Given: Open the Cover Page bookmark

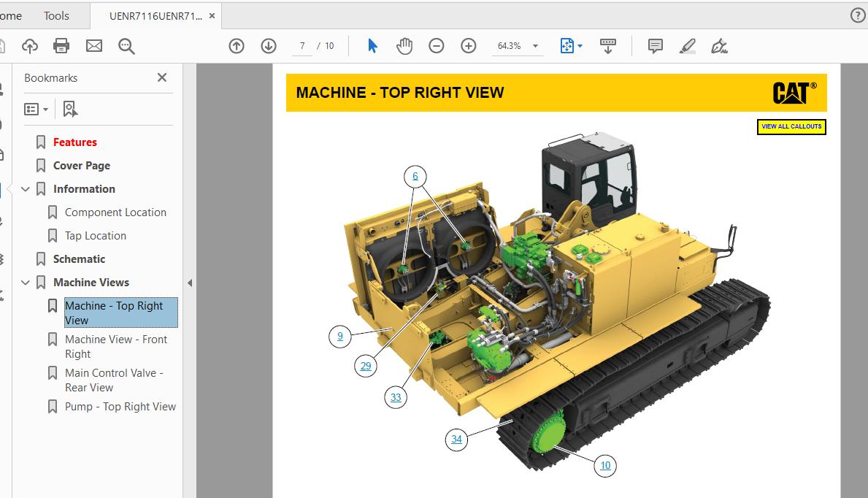Looking at the screenshot, I should tap(81, 166).
